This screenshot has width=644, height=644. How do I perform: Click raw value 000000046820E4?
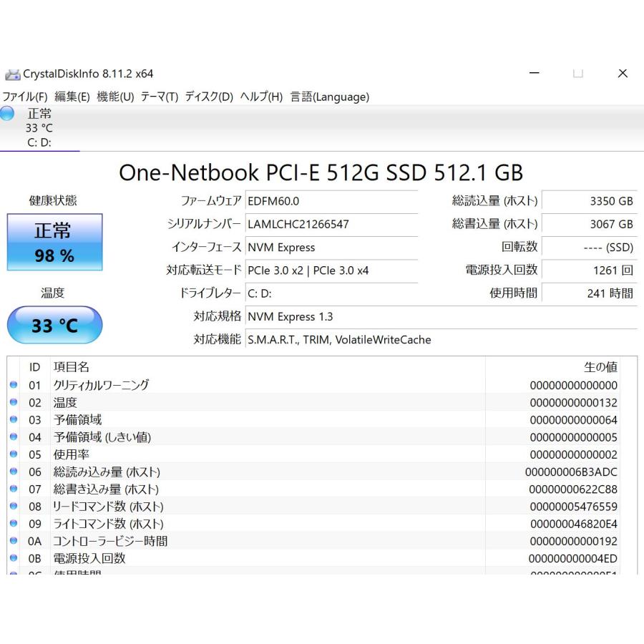574,524
